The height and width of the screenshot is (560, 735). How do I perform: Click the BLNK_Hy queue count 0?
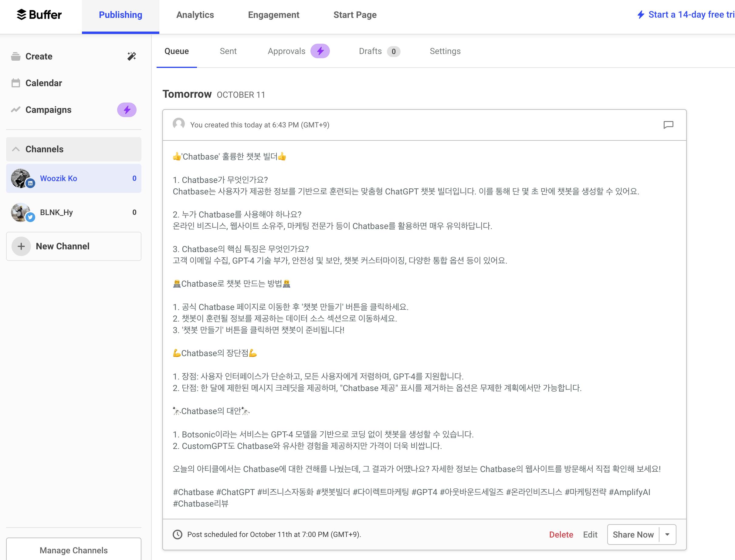(134, 212)
